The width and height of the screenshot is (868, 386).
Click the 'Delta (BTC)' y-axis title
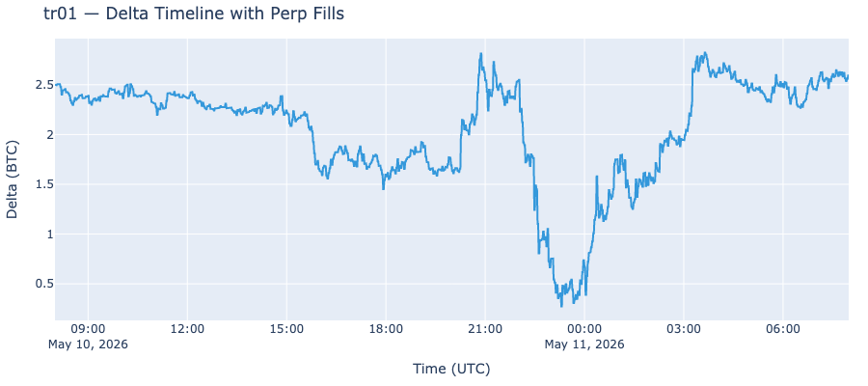pos(13,179)
